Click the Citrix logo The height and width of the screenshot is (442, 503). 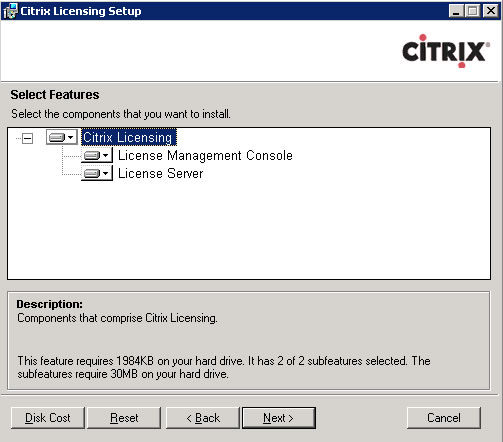click(446, 51)
